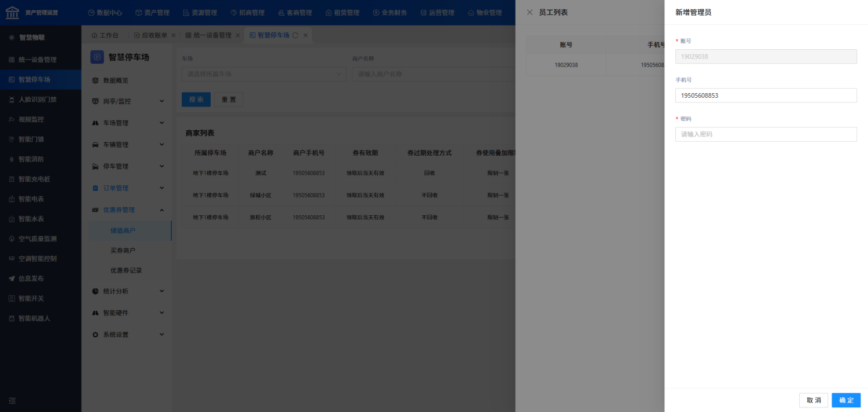Open 业务财务 in the top navigation
868x412 pixels.
click(389, 13)
